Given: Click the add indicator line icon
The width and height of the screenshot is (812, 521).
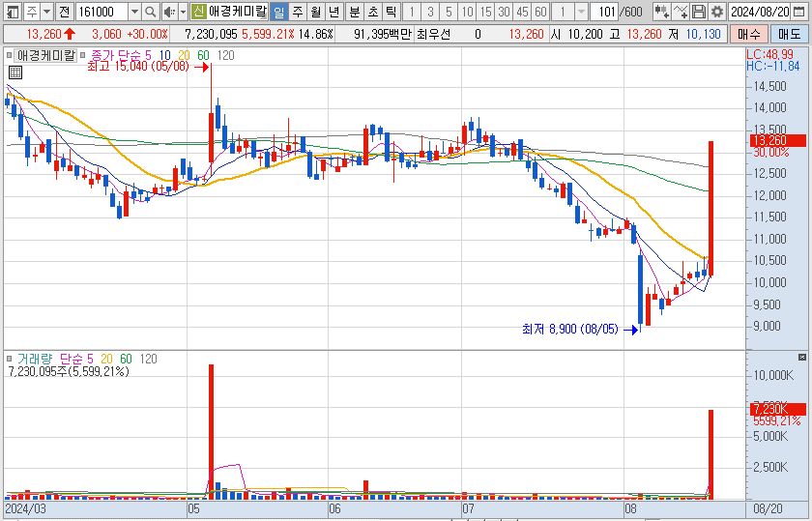Looking at the screenshot, I should click(680, 12).
